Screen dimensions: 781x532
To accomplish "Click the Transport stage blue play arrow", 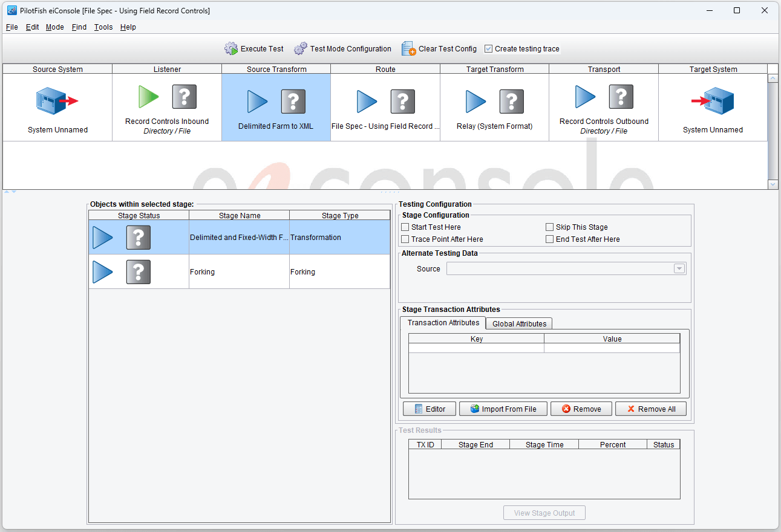I will point(585,97).
